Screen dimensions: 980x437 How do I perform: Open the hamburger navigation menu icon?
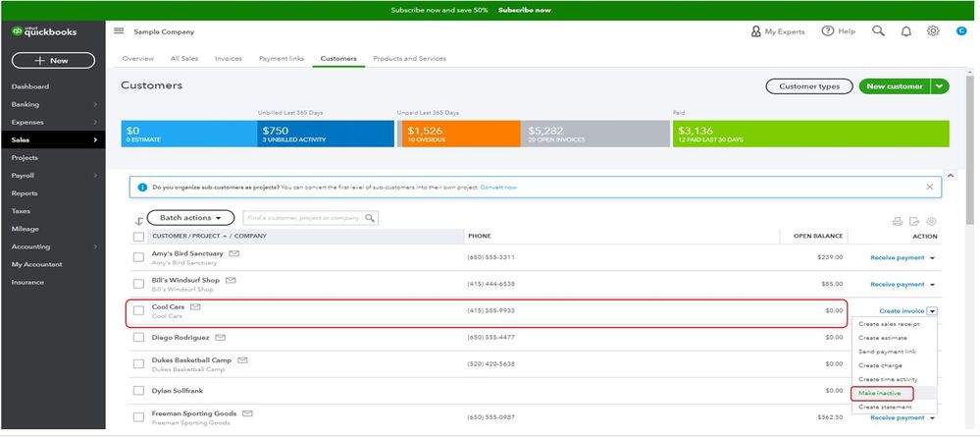(x=119, y=30)
